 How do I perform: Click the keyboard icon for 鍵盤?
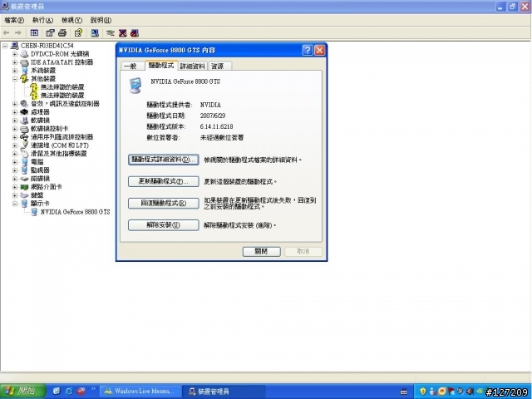[x=24, y=195]
